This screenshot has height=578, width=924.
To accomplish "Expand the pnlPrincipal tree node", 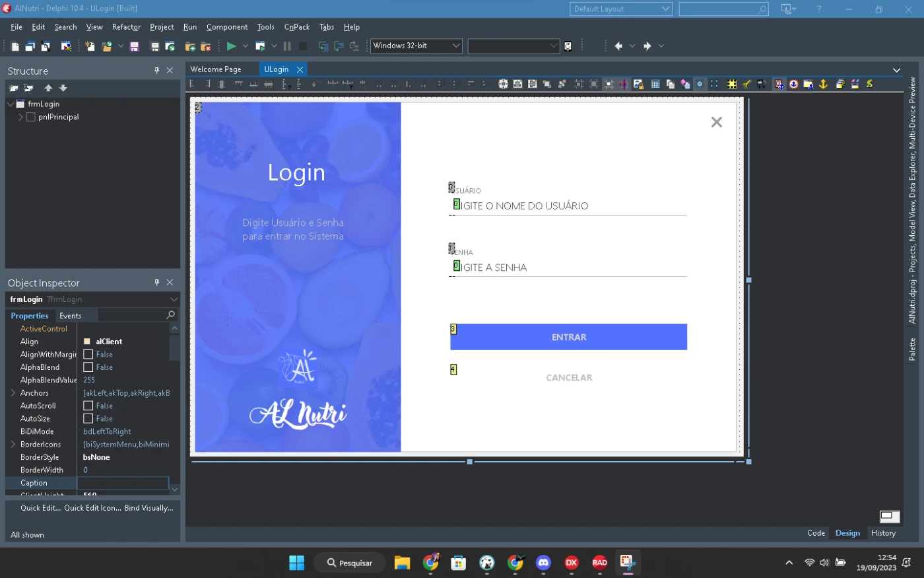I will coord(20,117).
